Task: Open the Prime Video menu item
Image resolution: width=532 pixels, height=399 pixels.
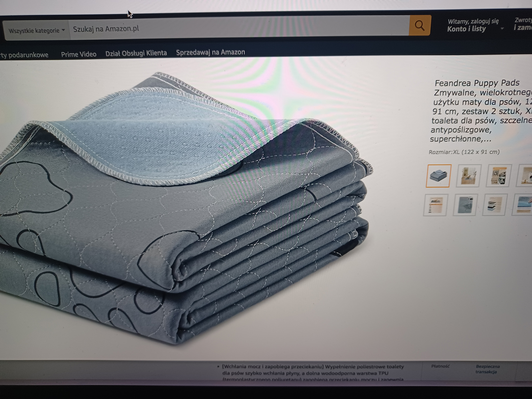Action: [x=79, y=54]
